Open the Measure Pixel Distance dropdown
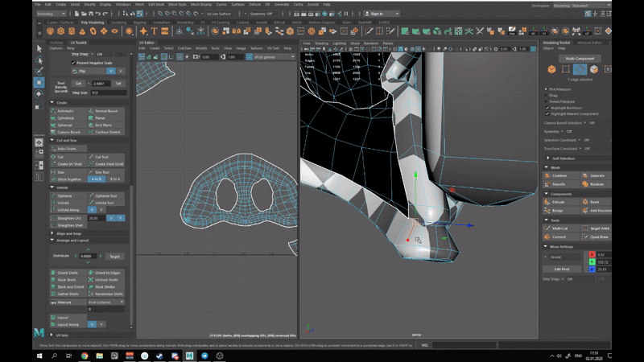Screen dimensions: 644x362 [x=105, y=302]
